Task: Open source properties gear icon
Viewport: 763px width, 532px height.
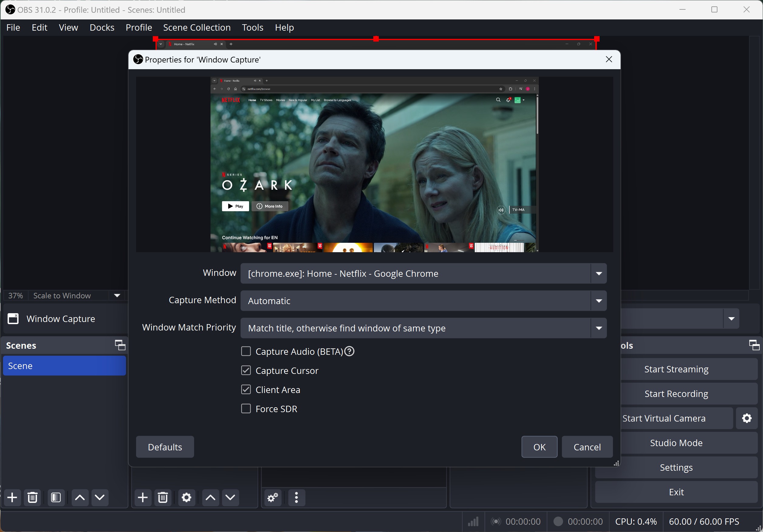Action: [186, 497]
